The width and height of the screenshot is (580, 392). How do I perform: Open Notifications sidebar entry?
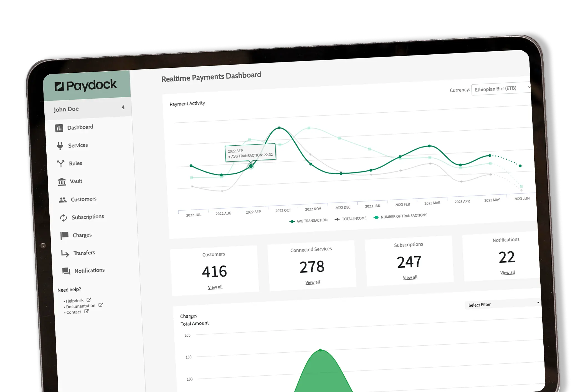tap(89, 270)
